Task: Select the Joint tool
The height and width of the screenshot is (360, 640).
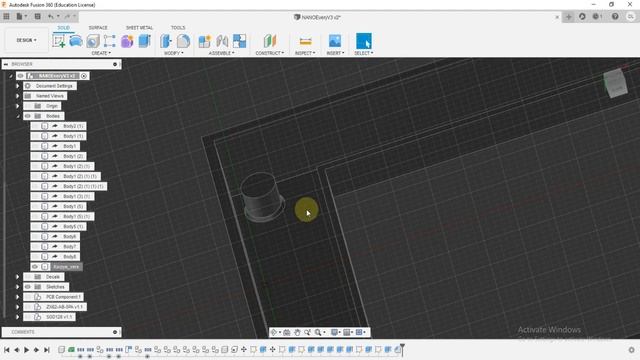Action: coord(222,41)
